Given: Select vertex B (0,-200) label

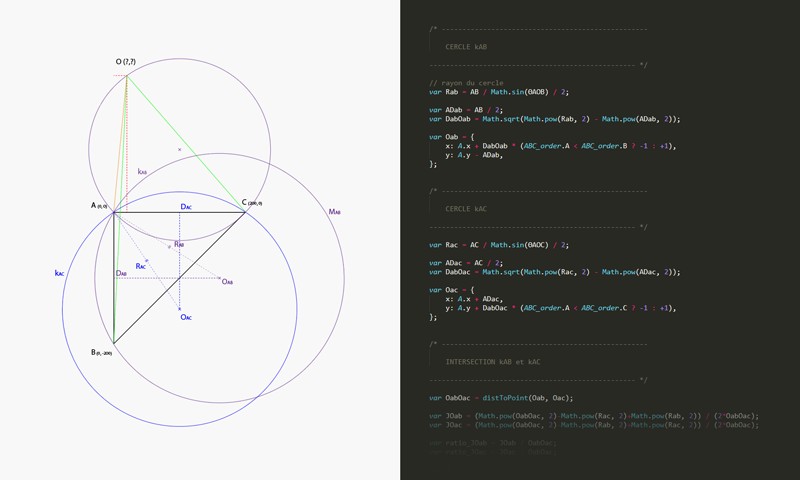Looking at the screenshot, I should [101, 352].
